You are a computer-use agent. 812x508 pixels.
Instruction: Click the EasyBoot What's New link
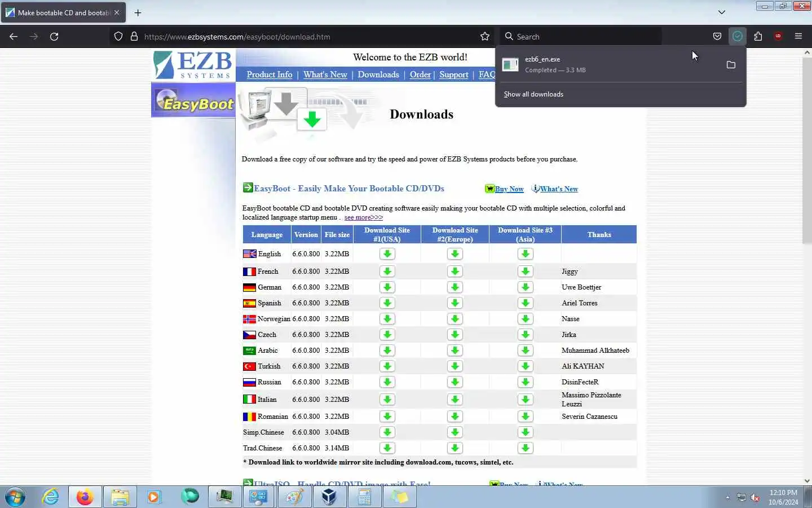point(559,189)
